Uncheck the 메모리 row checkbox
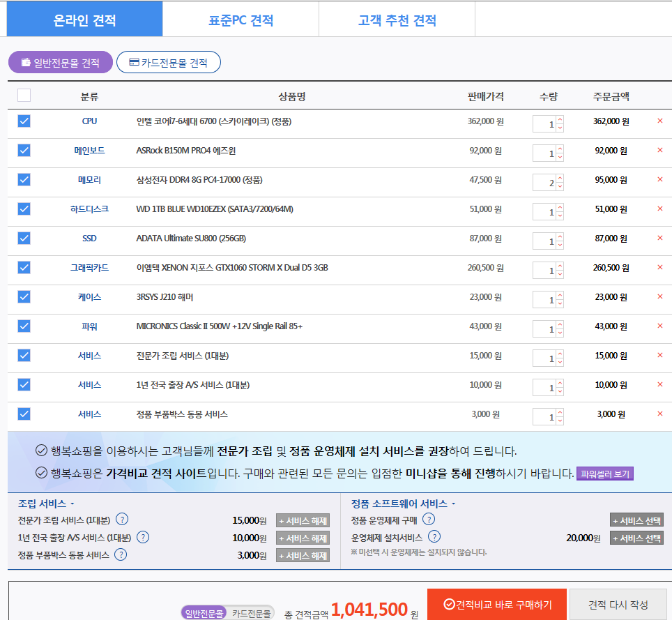The height and width of the screenshot is (620, 672). click(x=24, y=180)
